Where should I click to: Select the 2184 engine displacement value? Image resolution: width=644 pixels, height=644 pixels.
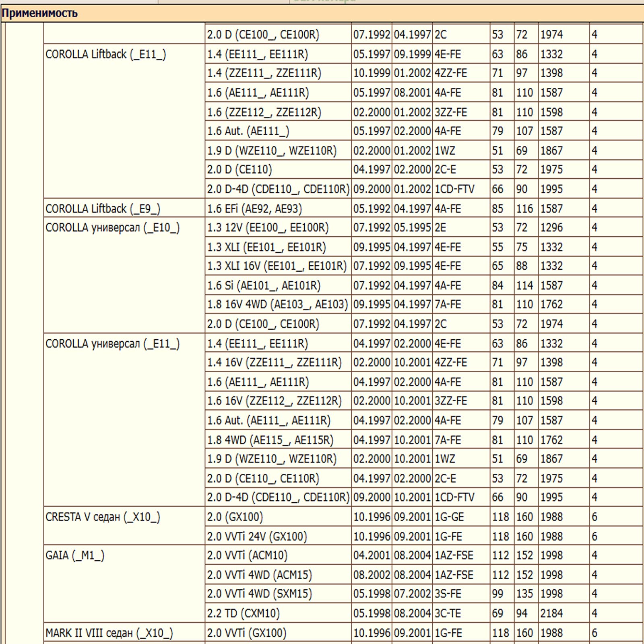(x=551, y=613)
